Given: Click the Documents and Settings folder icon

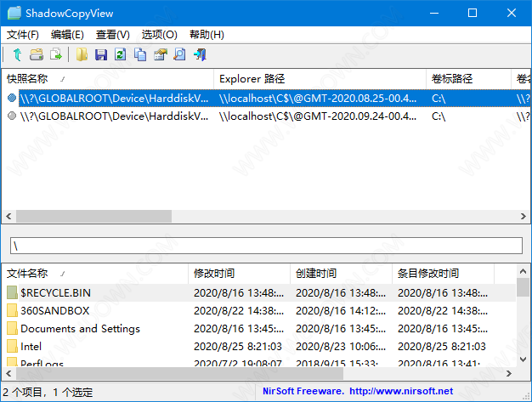Looking at the screenshot, I should 12,328.
